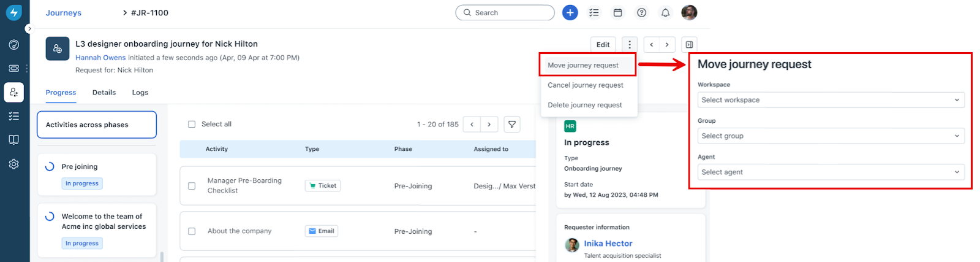Switch to the Logs tab
980x262 pixels.
point(140,93)
